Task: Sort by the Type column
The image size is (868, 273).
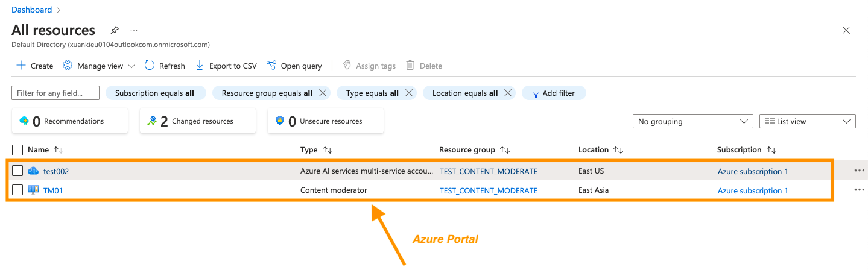Action: click(316, 149)
